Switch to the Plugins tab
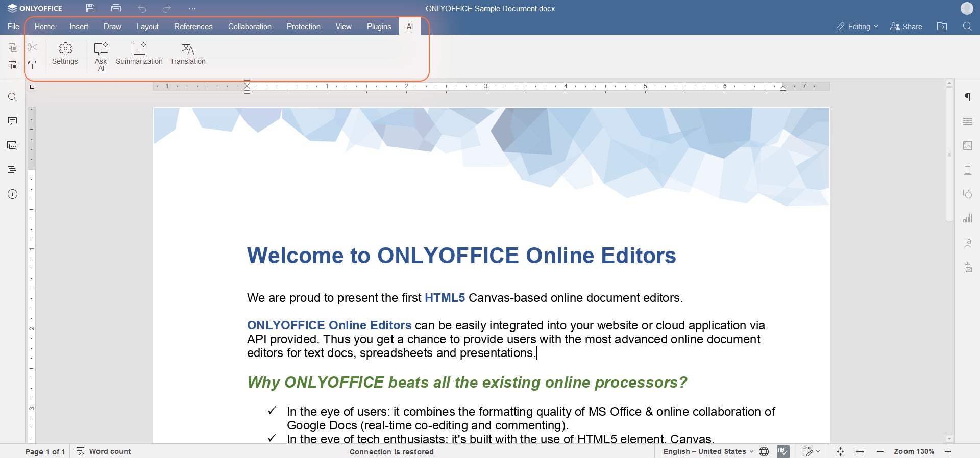 (x=379, y=27)
